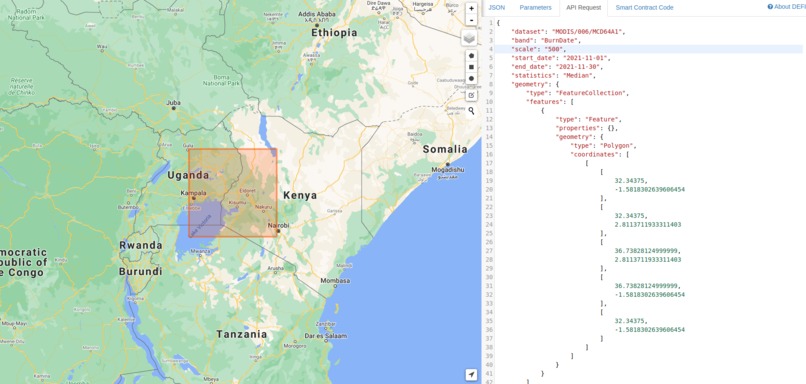The height and width of the screenshot is (384, 806).
Task: Open the Smart Contract Code tab
Action: tap(644, 8)
